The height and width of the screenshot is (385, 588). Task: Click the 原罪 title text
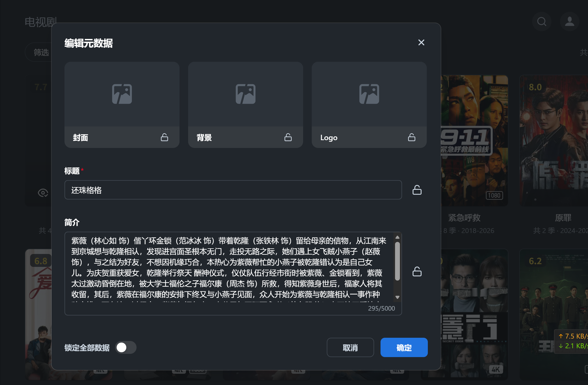[x=563, y=218]
